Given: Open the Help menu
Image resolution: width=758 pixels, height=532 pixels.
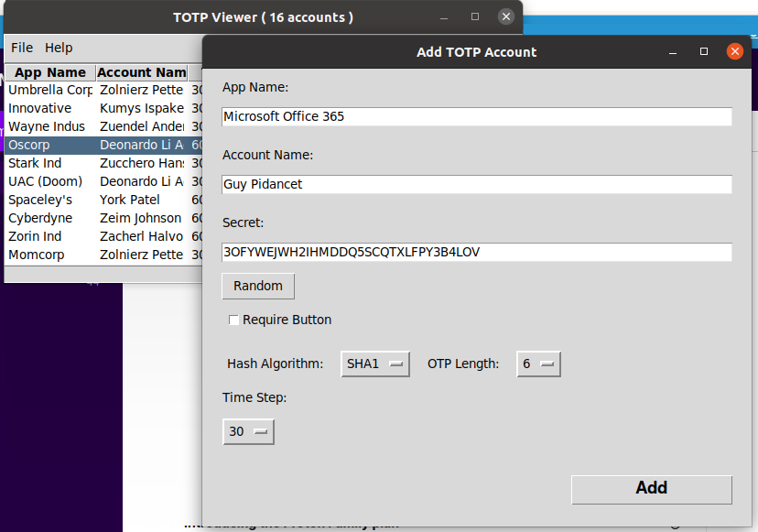Looking at the screenshot, I should 59,48.
